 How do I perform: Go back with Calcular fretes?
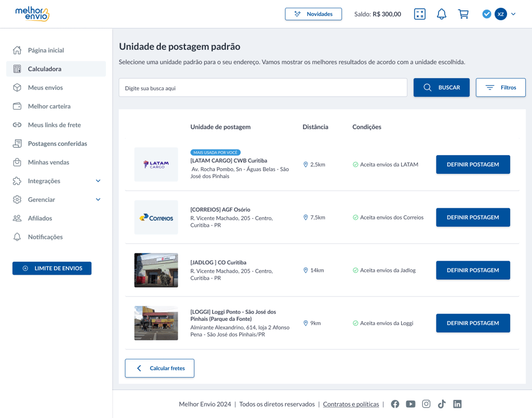click(159, 368)
